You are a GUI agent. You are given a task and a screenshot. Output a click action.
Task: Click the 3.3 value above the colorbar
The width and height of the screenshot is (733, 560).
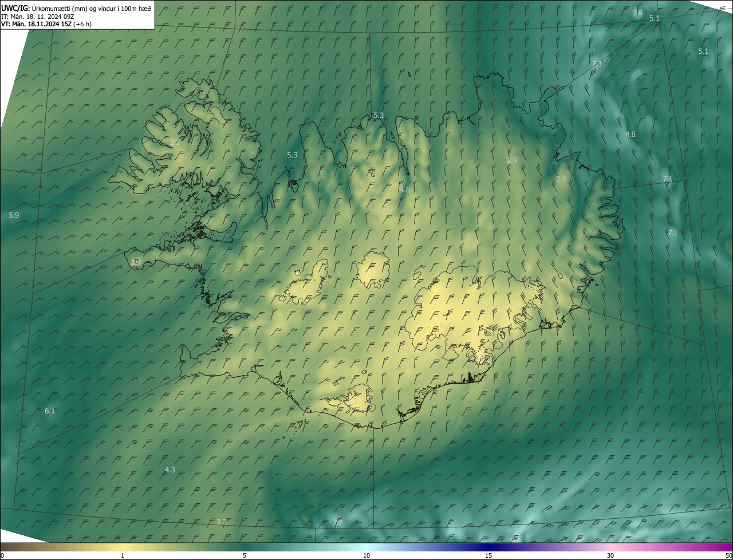tap(222, 522)
